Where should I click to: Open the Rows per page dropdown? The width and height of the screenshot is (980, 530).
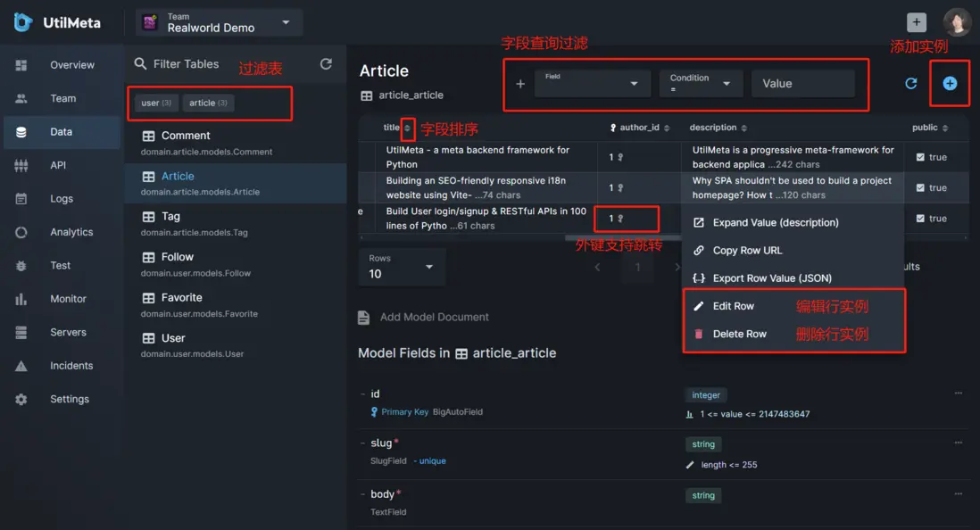tap(402, 267)
